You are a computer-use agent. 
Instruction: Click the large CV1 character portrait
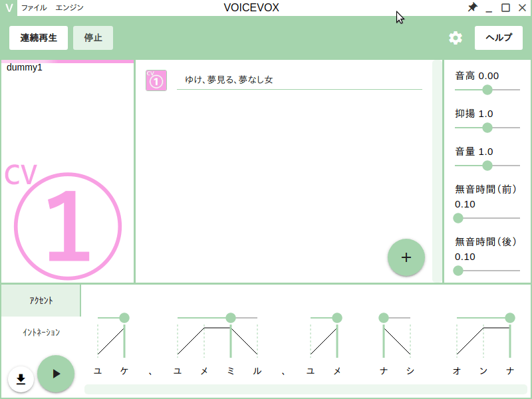[67, 222]
